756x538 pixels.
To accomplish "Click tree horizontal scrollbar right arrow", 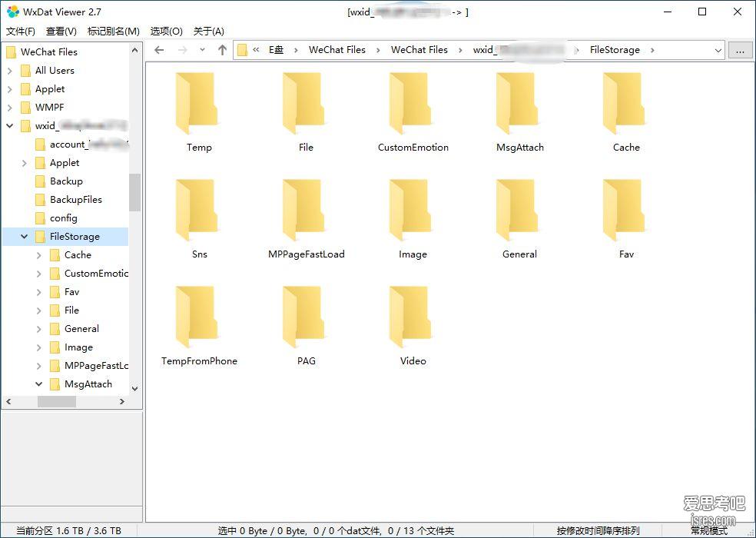I will [122, 401].
